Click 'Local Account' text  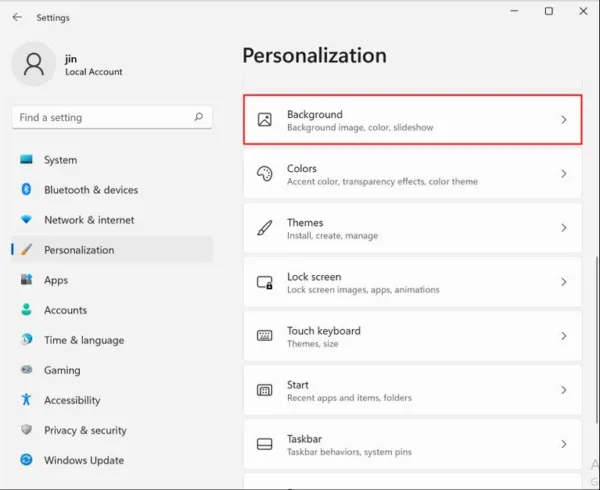pos(93,72)
